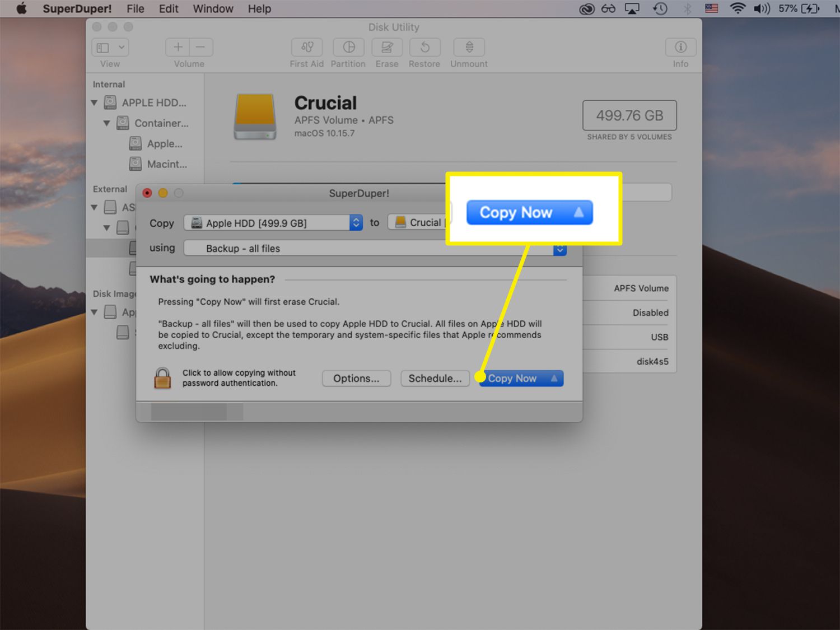Click the Options... button

[x=356, y=379]
